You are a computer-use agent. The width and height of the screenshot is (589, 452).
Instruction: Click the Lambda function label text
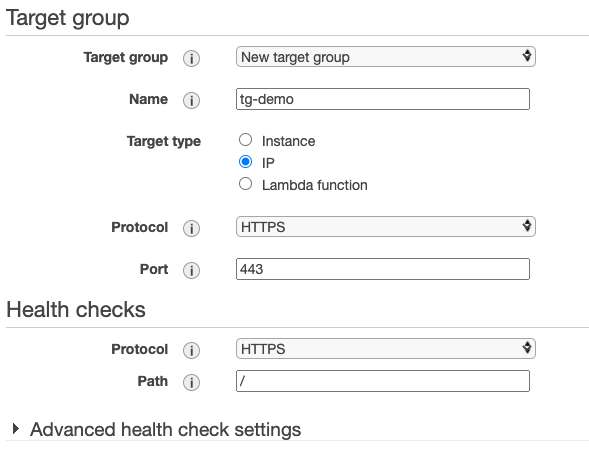tap(315, 185)
